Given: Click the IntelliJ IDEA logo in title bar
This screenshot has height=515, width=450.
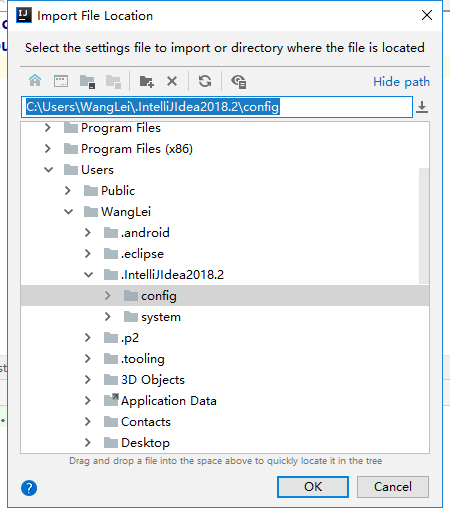Looking at the screenshot, I should (x=24, y=15).
